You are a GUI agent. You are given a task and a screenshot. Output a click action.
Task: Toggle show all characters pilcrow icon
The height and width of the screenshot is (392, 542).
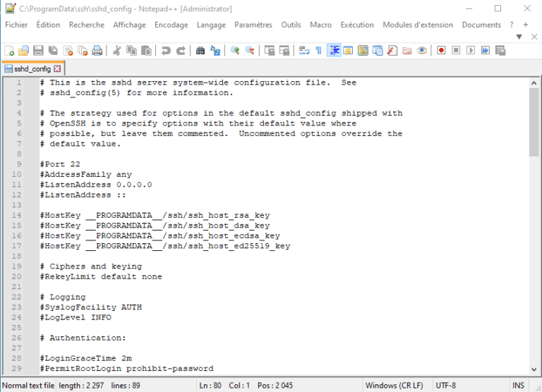pos(318,51)
